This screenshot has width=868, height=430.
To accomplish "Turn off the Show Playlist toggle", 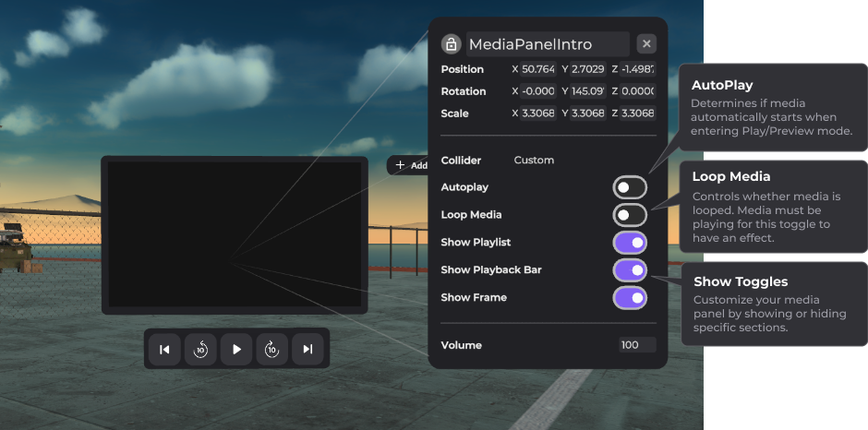I will point(630,243).
